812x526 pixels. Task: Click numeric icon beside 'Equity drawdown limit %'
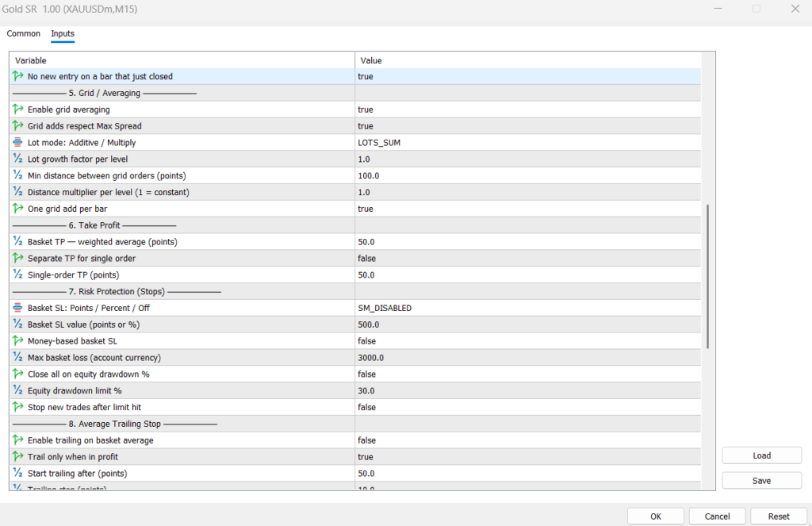[x=18, y=391]
